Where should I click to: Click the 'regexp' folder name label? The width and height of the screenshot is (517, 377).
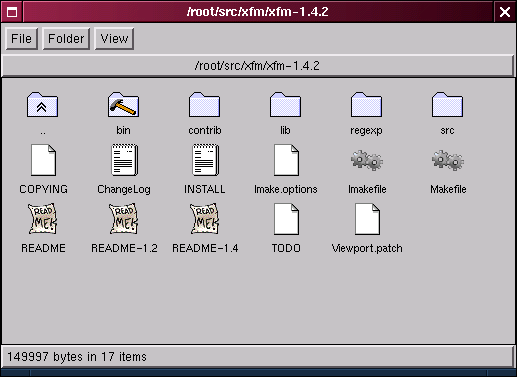366,131
